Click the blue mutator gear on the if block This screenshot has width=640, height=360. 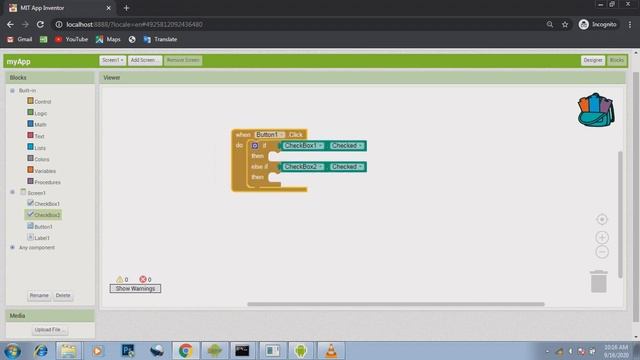pyautogui.click(x=255, y=145)
